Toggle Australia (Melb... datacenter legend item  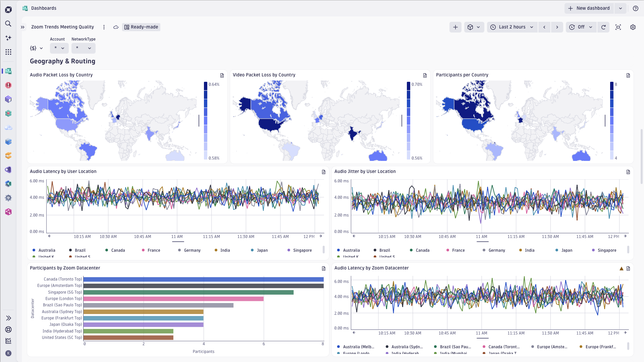point(356,347)
